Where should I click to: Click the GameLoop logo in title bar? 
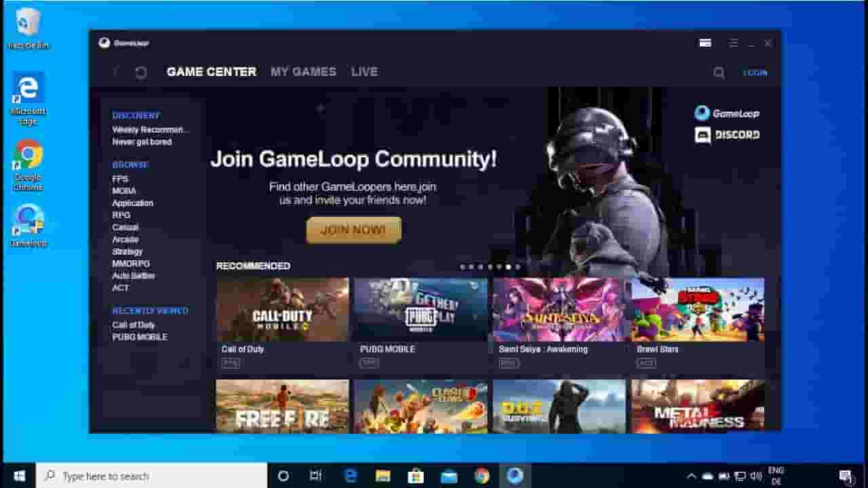point(123,43)
